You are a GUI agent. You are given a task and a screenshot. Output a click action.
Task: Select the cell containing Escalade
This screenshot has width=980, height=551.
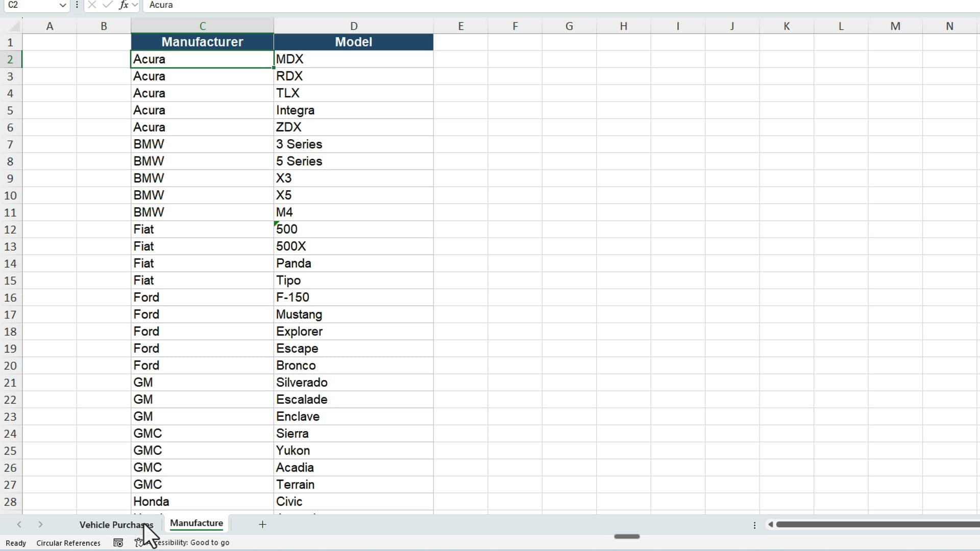click(354, 399)
